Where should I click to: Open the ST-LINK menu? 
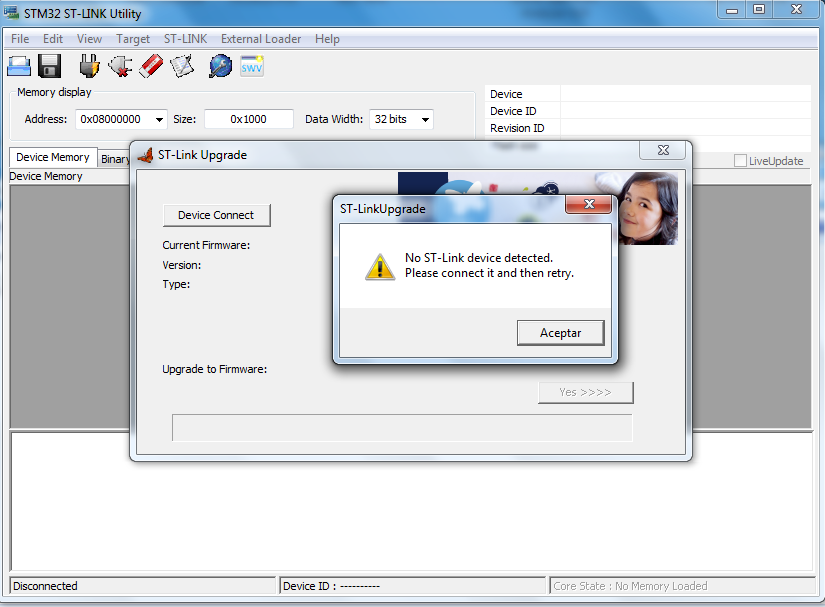click(185, 39)
